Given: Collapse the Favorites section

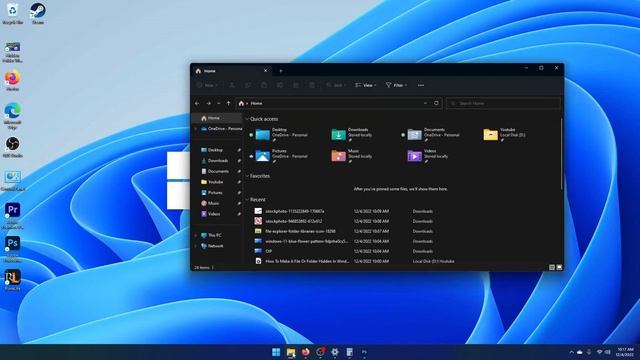Looking at the screenshot, I should [x=247, y=176].
